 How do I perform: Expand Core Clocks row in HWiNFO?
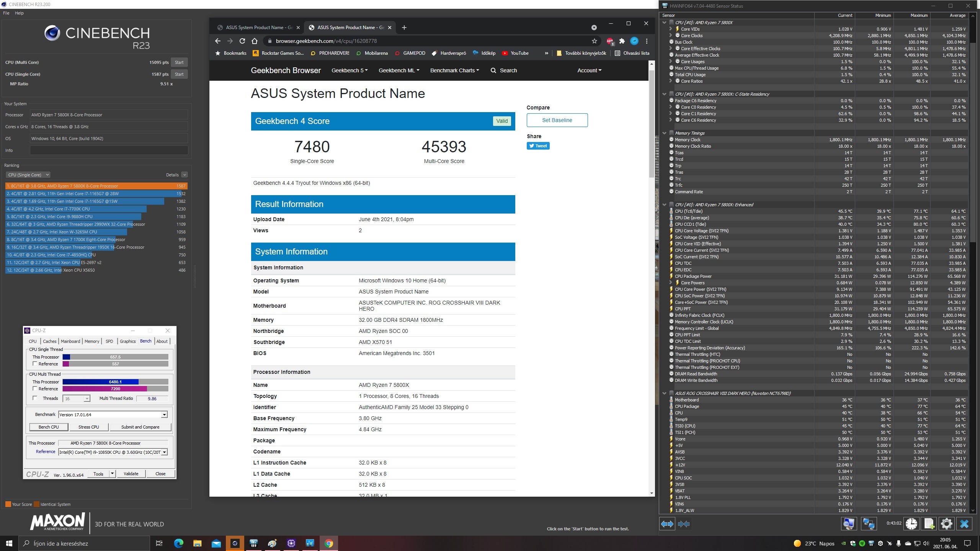tap(671, 36)
